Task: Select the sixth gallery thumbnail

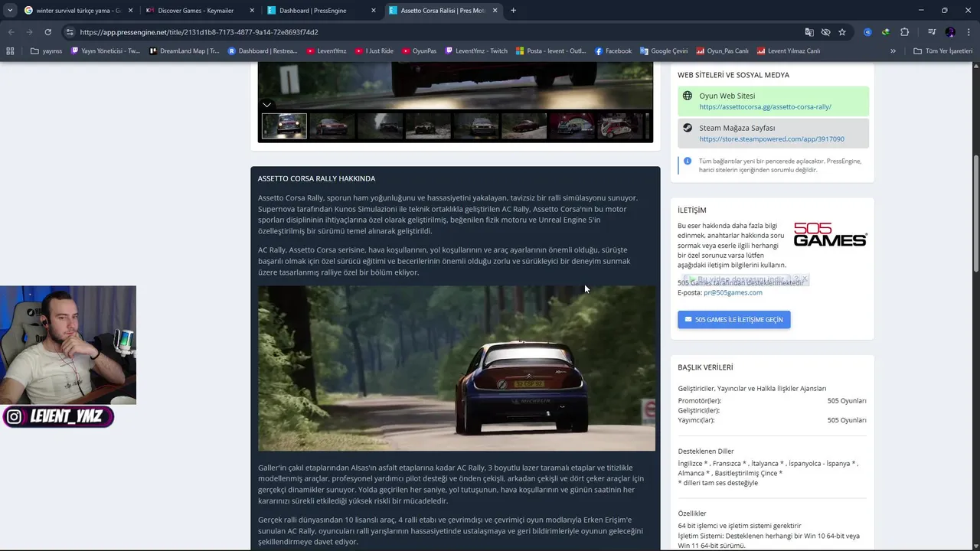Action: [524, 126]
